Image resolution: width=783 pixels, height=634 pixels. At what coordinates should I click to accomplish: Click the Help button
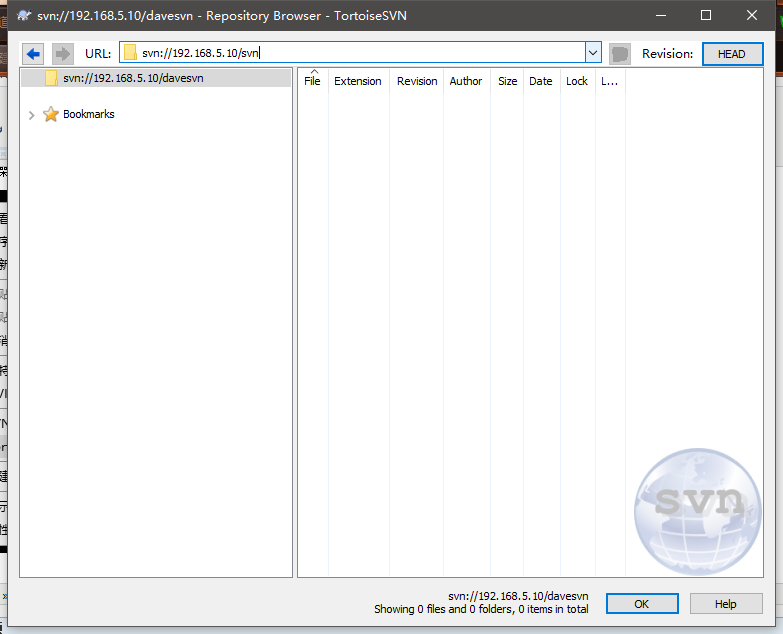(726, 604)
